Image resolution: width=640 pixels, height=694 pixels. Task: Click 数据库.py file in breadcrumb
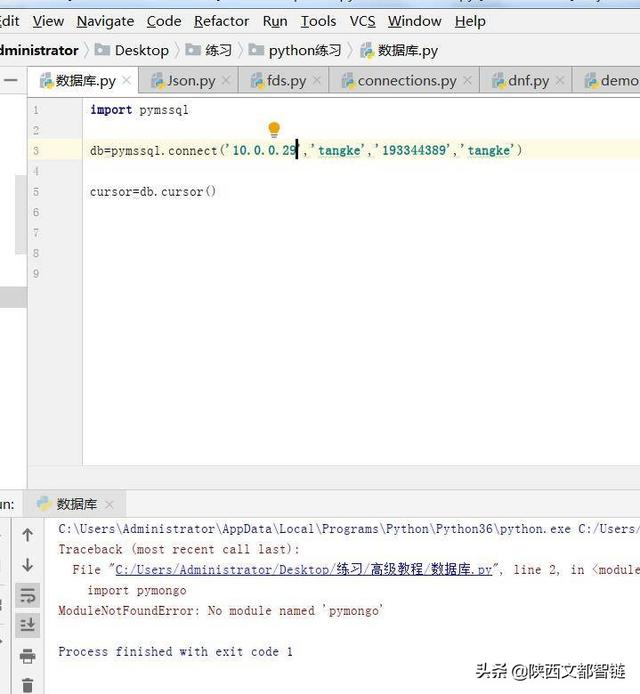tap(399, 50)
